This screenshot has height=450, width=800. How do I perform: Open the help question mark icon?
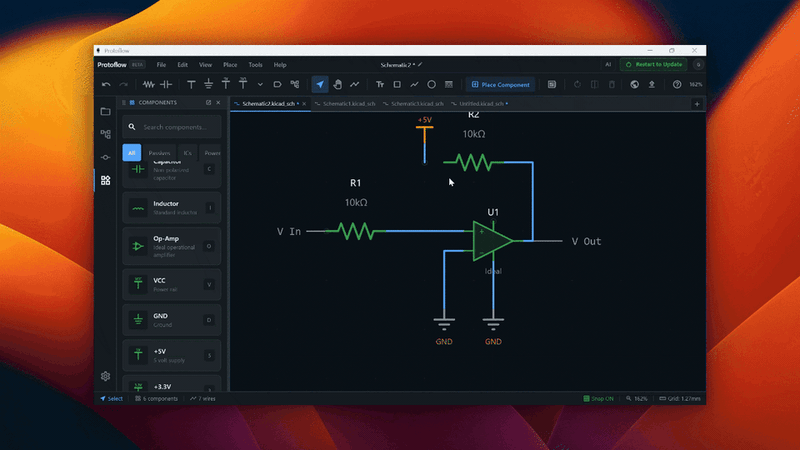click(677, 85)
